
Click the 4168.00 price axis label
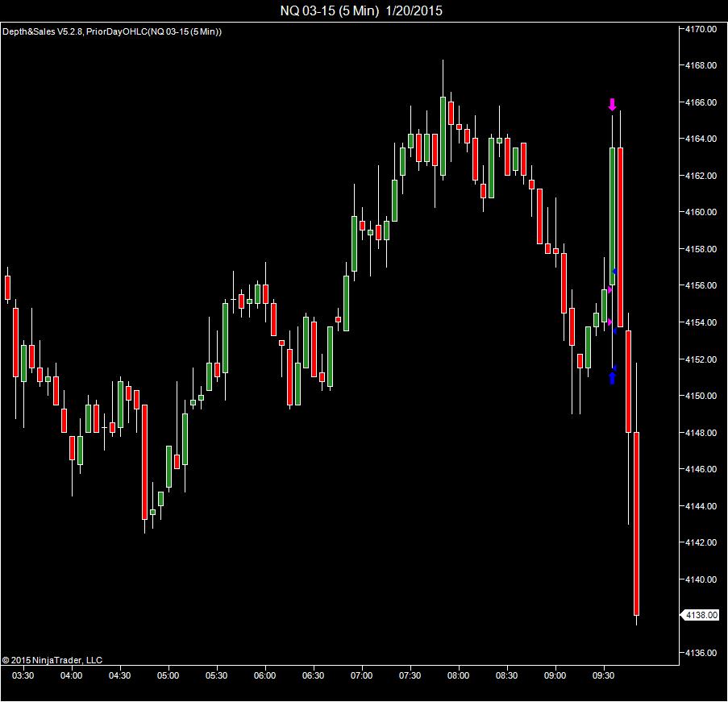pos(701,65)
